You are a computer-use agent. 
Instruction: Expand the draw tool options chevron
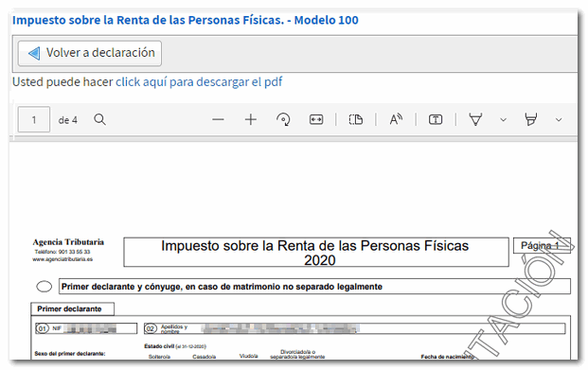point(503,120)
